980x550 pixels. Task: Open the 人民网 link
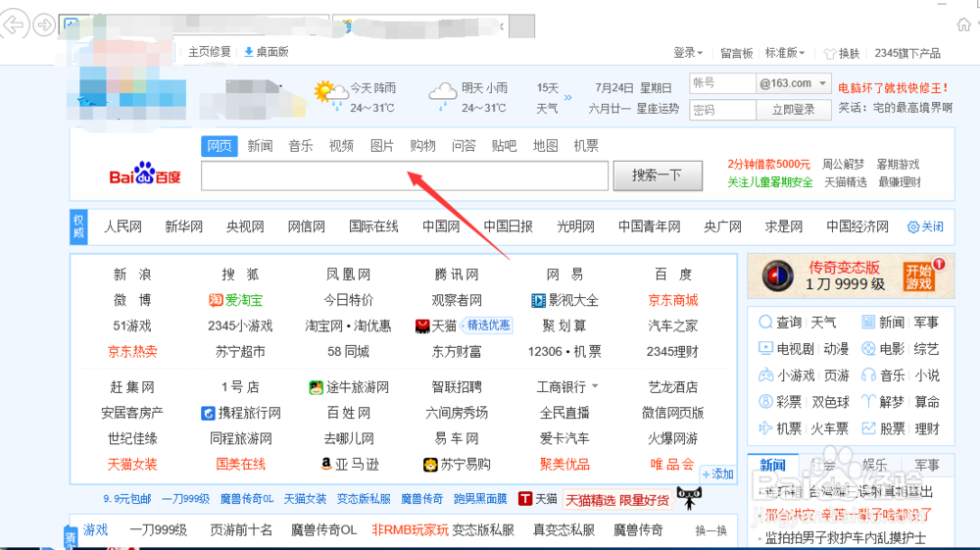(x=122, y=226)
